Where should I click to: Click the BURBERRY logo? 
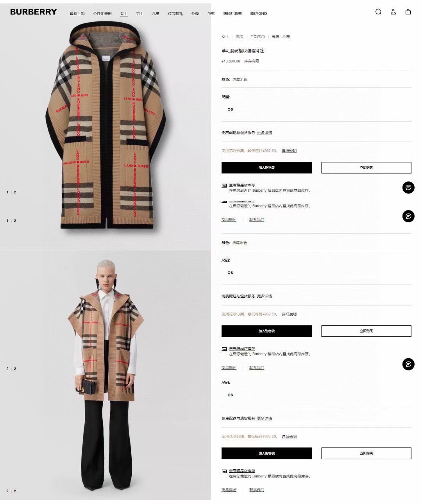point(34,12)
